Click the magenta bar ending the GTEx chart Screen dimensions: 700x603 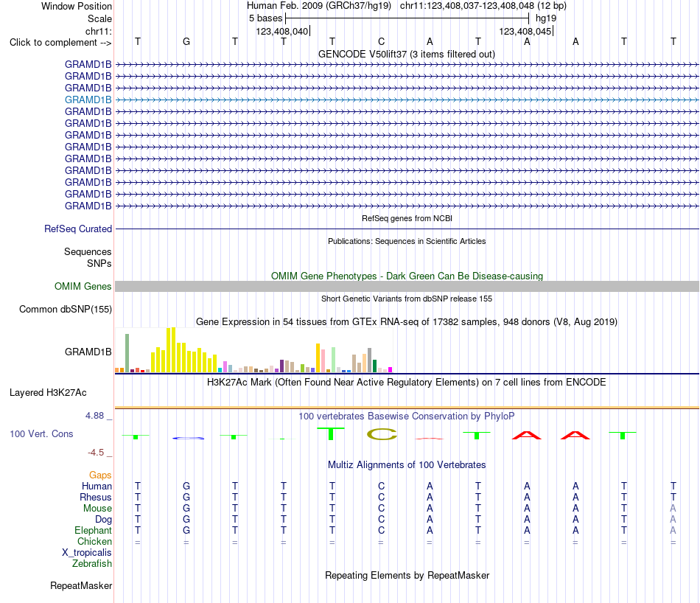click(x=391, y=370)
